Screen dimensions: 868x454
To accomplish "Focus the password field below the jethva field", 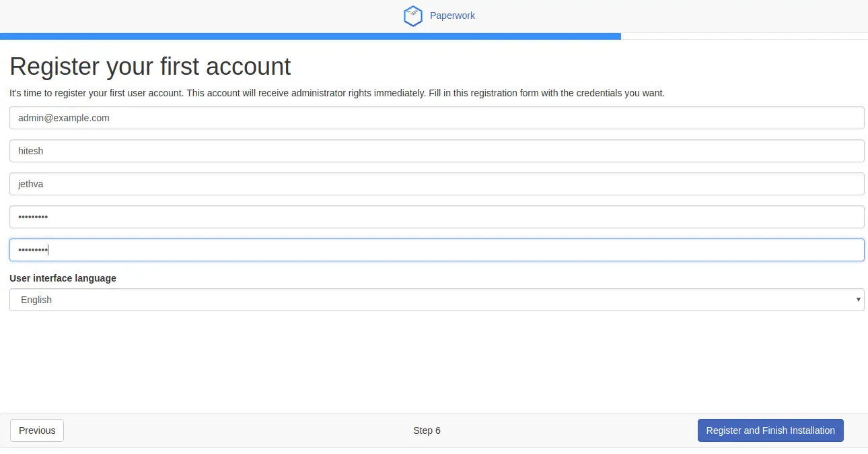I will pyautogui.click(x=437, y=217).
